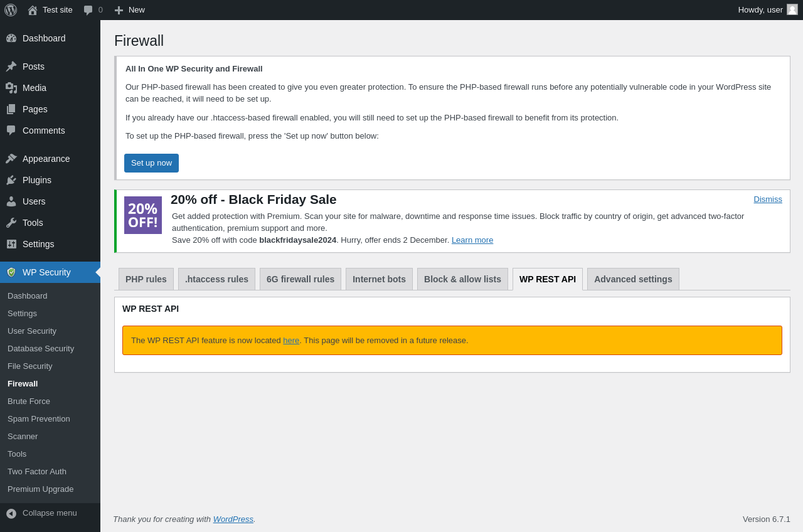The height and width of the screenshot is (532, 803).
Task: Click the WordPress logo icon
Action: coord(11,10)
